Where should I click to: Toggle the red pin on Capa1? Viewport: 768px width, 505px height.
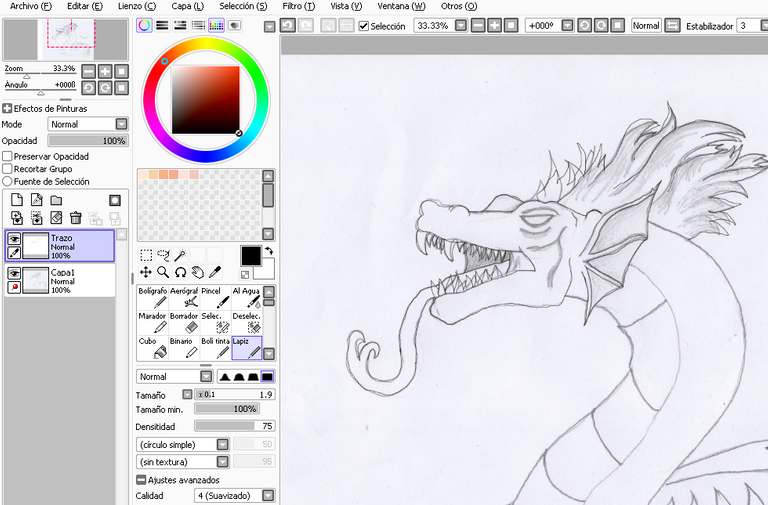tap(14, 287)
